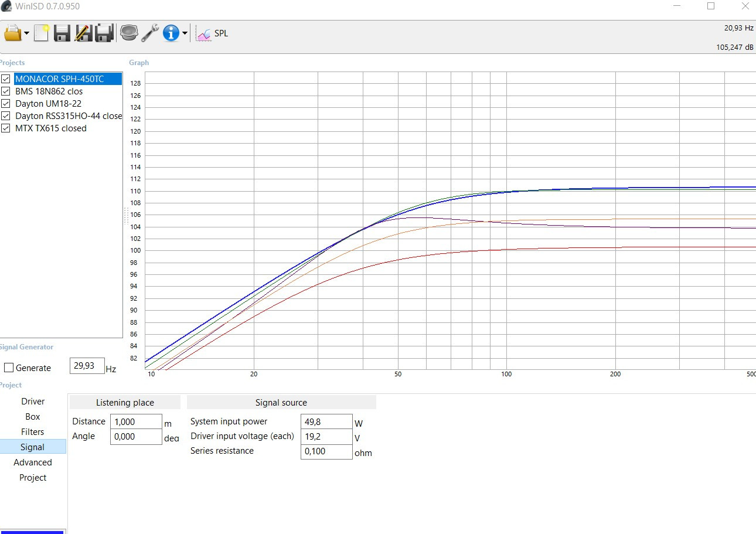Open settings with the wrench icon
The image size is (756, 534).
[x=150, y=33]
